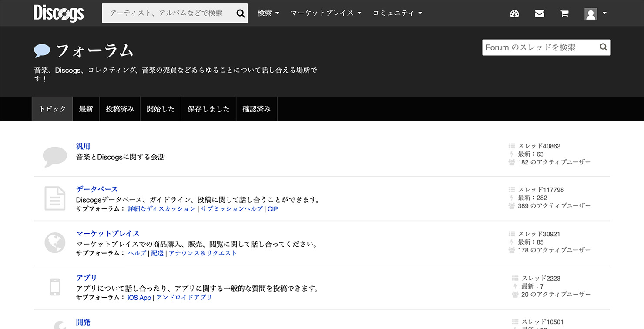The image size is (644, 329).
Task: Open the account dropdown arrow
Action: (x=604, y=13)
